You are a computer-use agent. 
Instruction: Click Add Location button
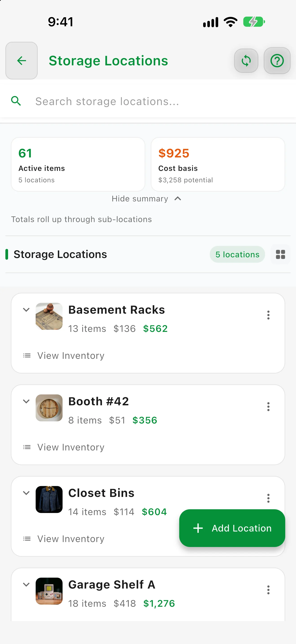click(232, 528)
